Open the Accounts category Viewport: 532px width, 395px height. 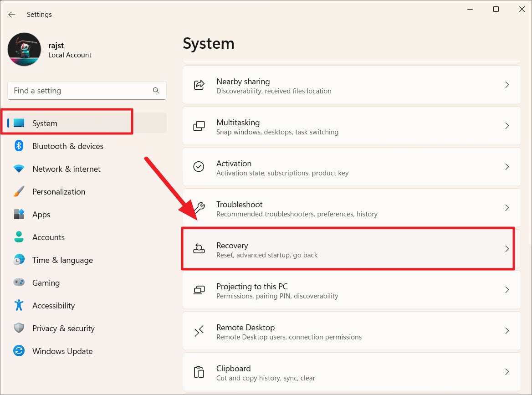49,237
